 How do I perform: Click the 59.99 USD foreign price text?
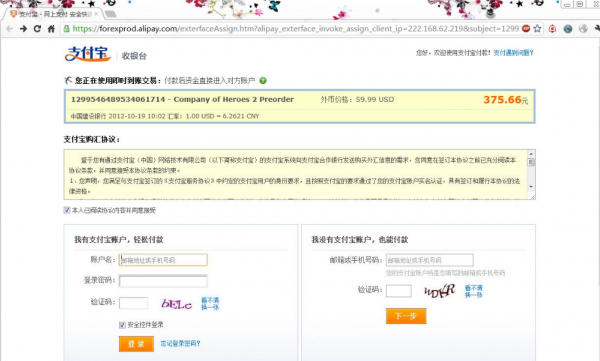coord(375,100)
